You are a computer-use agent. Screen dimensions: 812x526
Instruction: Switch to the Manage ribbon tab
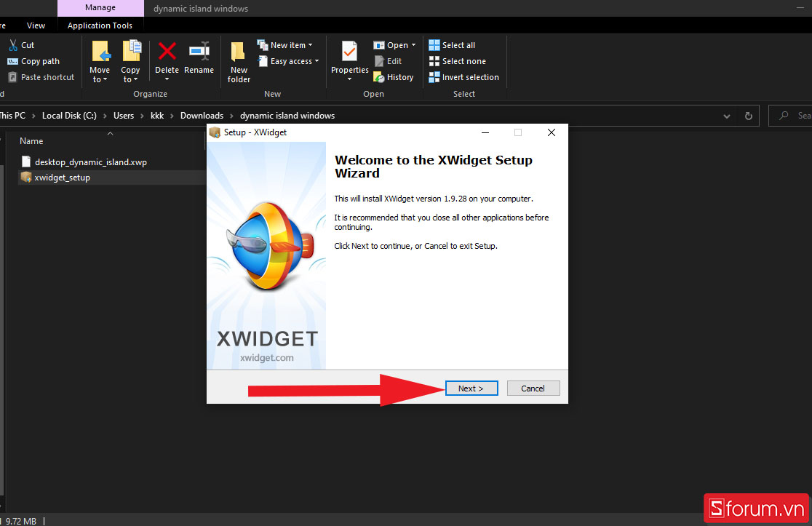pyautogui.click(x=100, y=8)
